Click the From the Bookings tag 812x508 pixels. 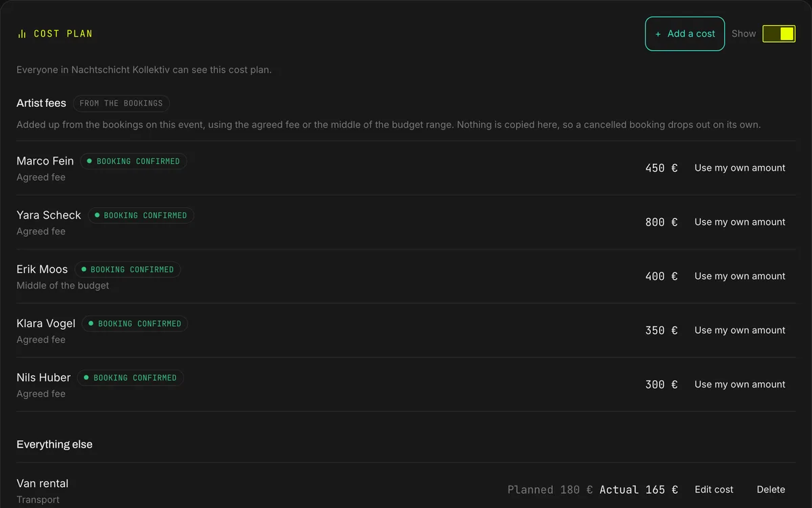121,104
